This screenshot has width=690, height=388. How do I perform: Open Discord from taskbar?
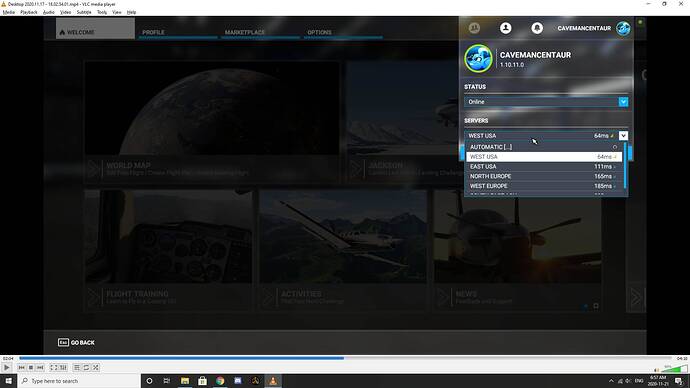click(x=238, y=381)
